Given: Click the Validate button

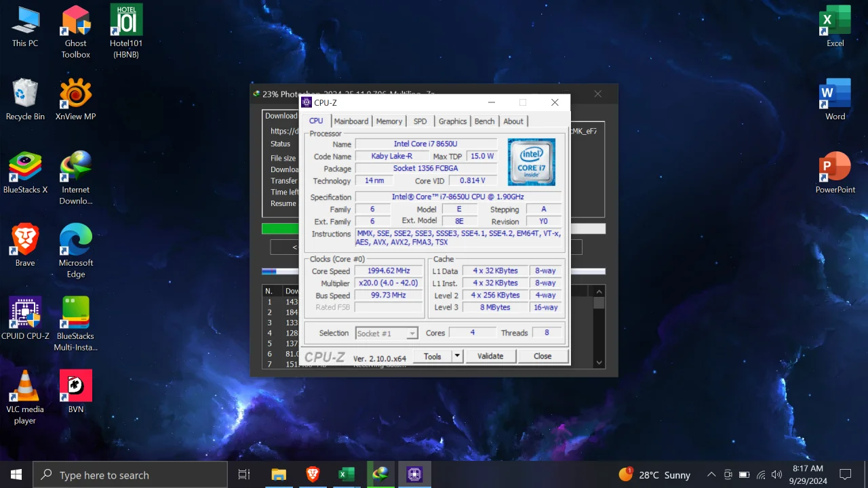Looking at the screenshot, I should click(490, 356).
